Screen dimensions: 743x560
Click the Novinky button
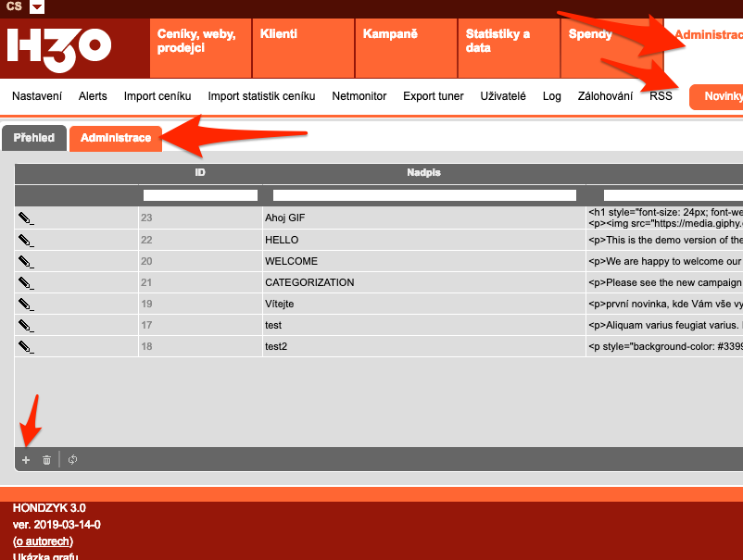pyautogui.click(x=718, y=96)
